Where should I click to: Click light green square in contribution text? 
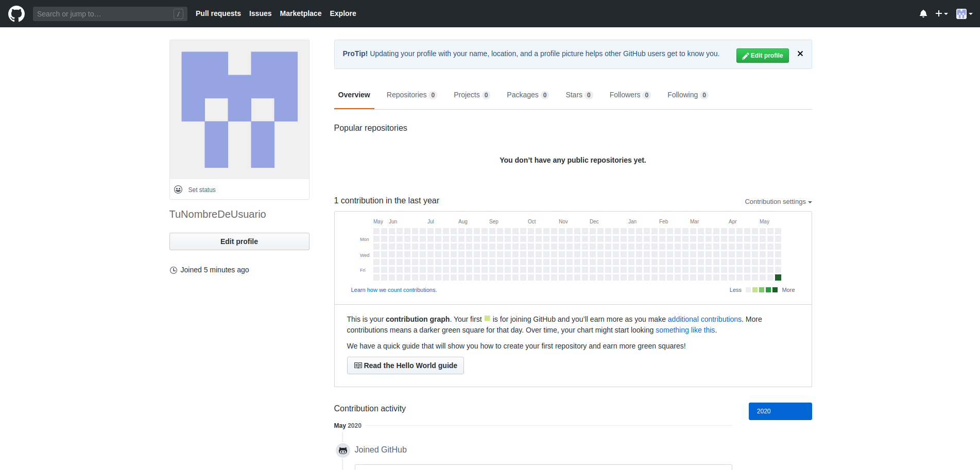[x=487, y=319]
